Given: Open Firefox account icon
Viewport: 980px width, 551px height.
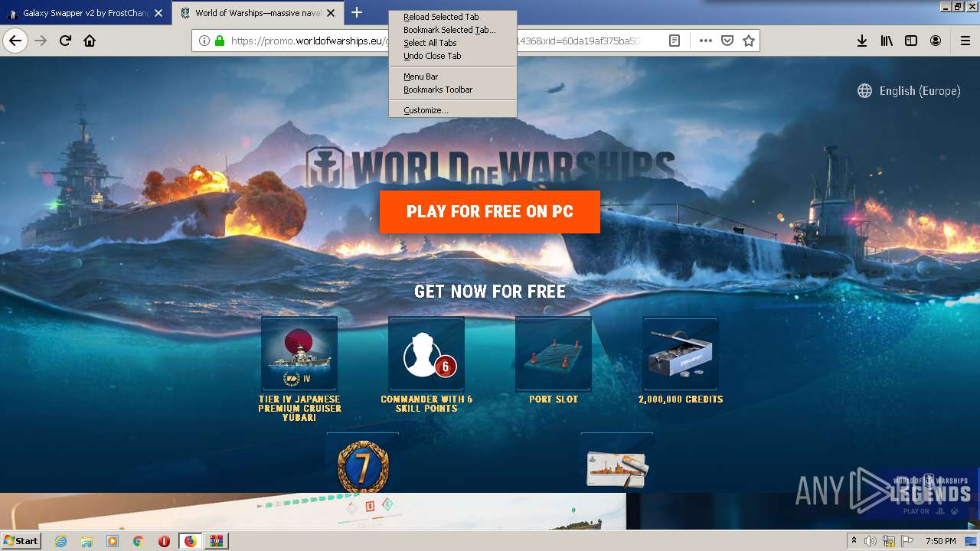Looking at the screenshot, I should click(x=936, y=41).
